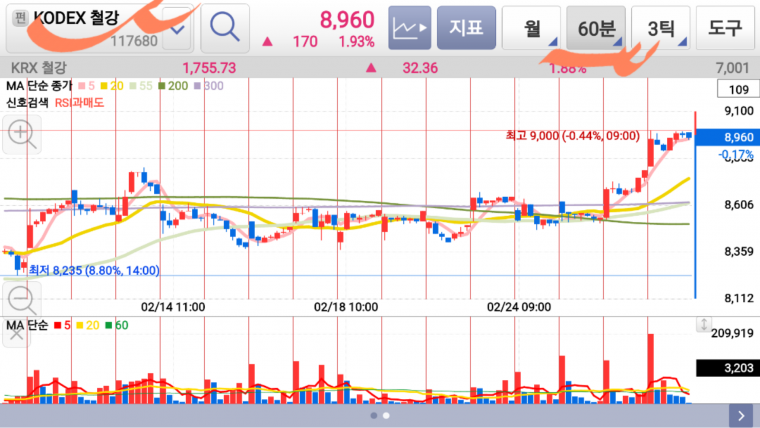Open the 도구 tools button

(725, 28)
